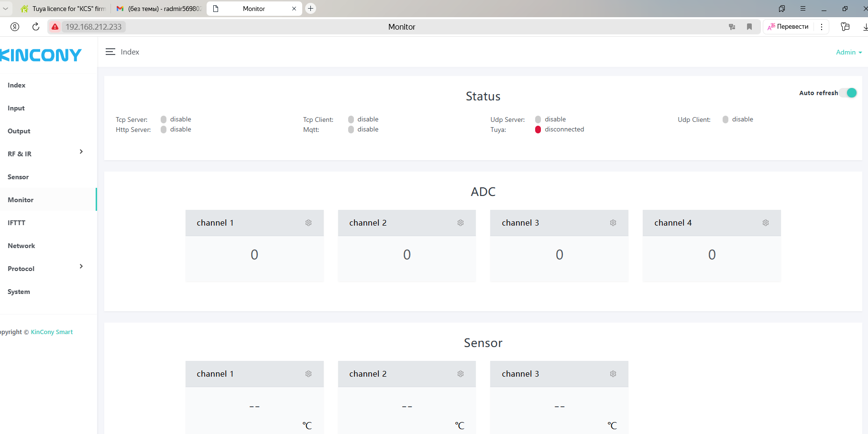The width and height of the screenshot is (868, 434).
Task: Switch to the Tuya licence browser tab
Action: [64, 9]
